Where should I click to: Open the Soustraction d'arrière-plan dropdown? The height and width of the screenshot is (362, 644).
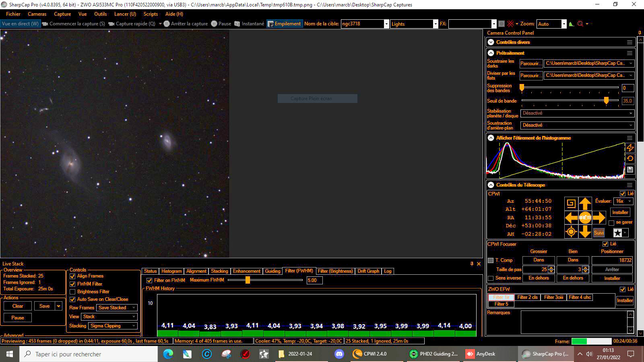click(577, 125)
